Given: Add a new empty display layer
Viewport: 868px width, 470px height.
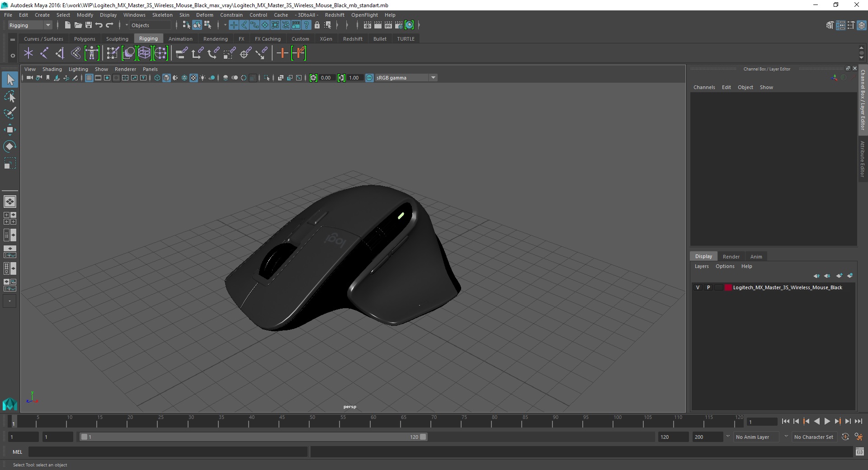Looking at the screenshot, I should (840, 276).
